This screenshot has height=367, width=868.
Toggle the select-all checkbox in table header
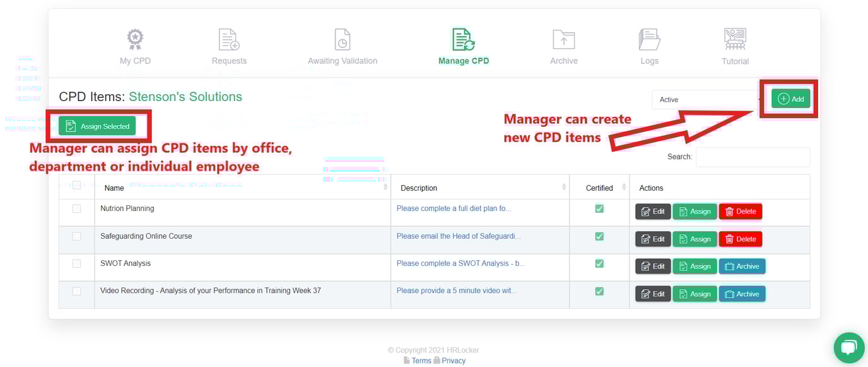(76, 186)
